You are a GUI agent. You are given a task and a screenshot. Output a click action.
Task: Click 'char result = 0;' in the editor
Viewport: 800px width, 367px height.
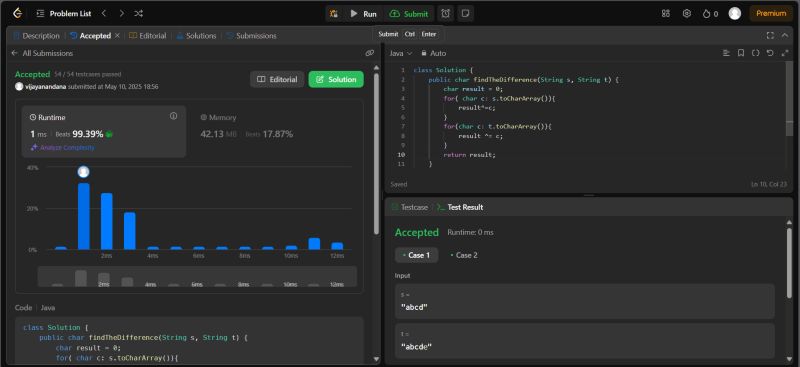click(473, 89)
